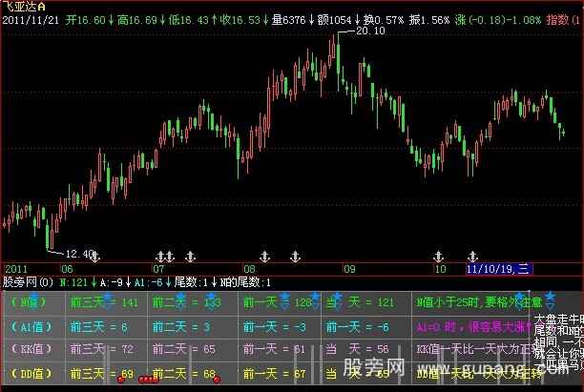Click the anchor marker above the 11/10/19 date box
Image resolution: width=584 pixels, height=392 pixels.
point(472,257)
